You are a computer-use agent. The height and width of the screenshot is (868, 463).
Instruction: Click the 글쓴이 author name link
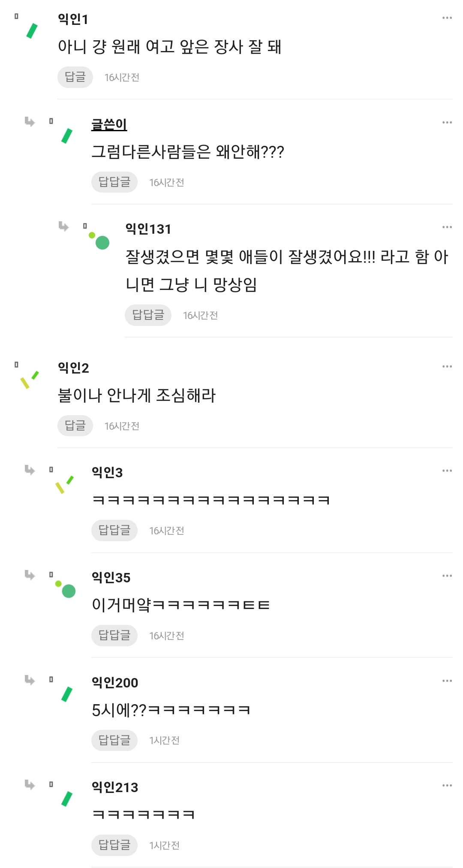109,124
